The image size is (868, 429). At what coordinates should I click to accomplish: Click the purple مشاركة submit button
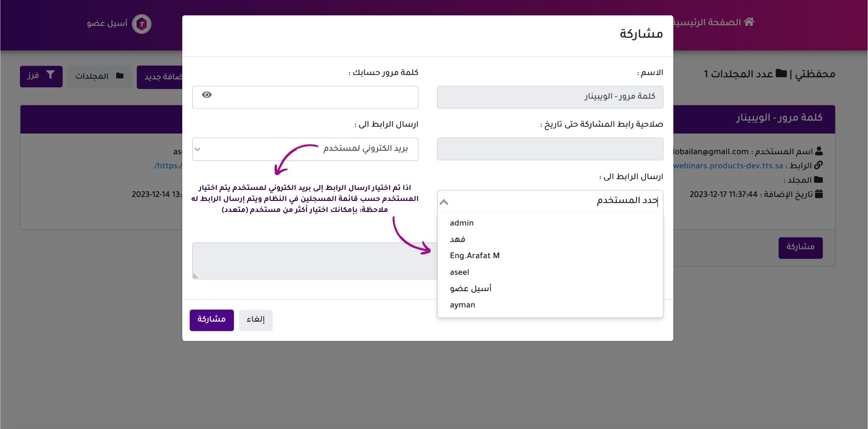click(x=211, y=320)
